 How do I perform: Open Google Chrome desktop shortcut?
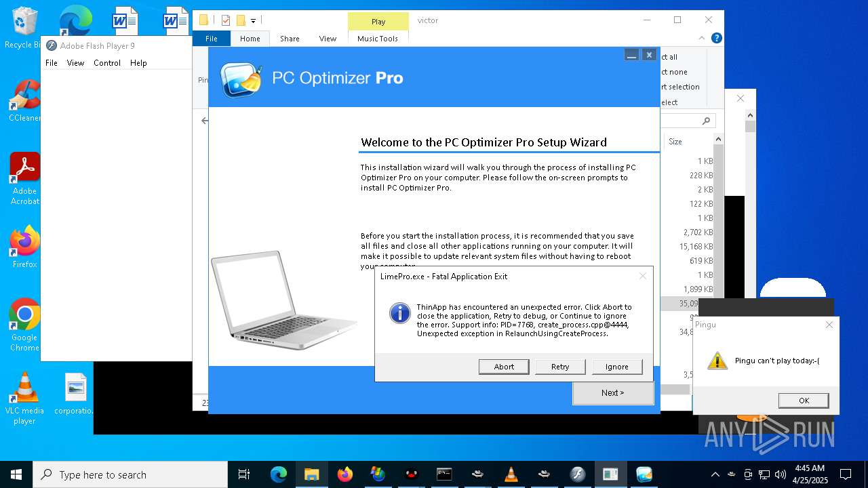pyautogui.click(x=24, y=325)
